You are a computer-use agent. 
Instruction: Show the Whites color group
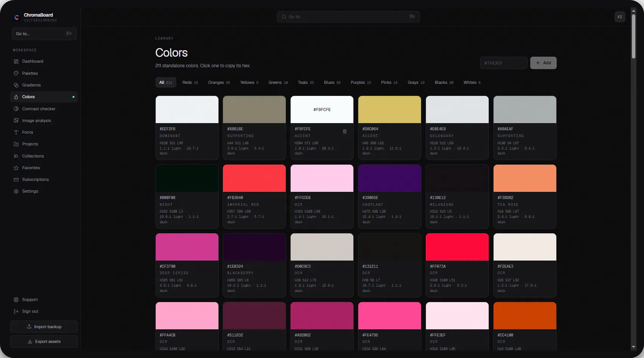(x=472, y=82)
